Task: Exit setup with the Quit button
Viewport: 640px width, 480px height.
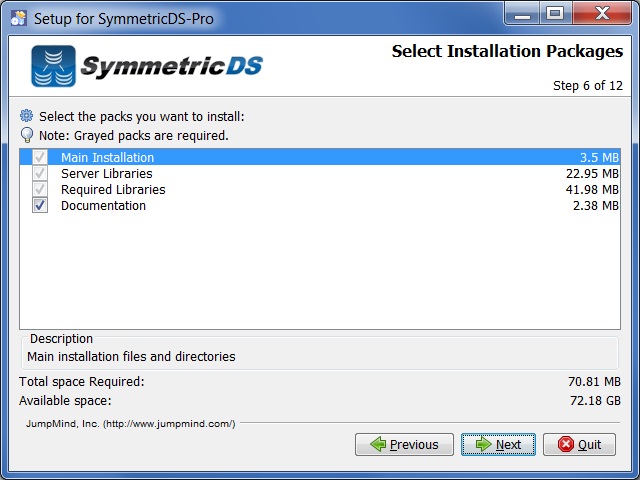Action: pyautogui.click(x=579, y=444)
